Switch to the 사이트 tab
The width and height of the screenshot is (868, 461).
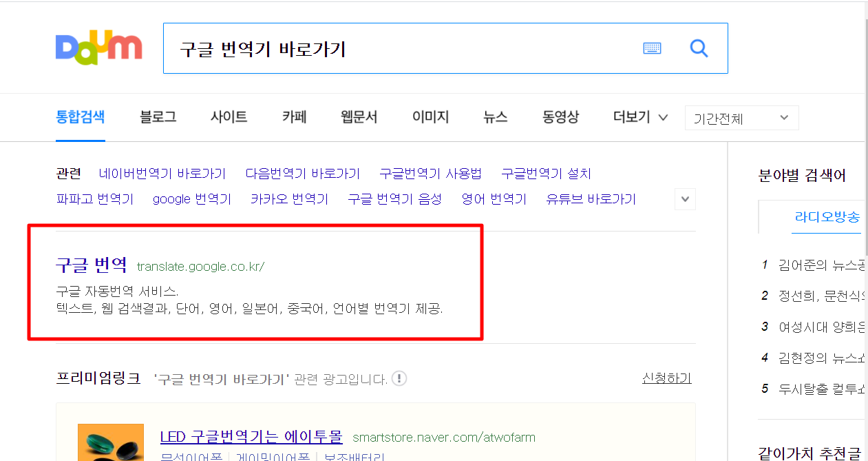coord(229,117)
